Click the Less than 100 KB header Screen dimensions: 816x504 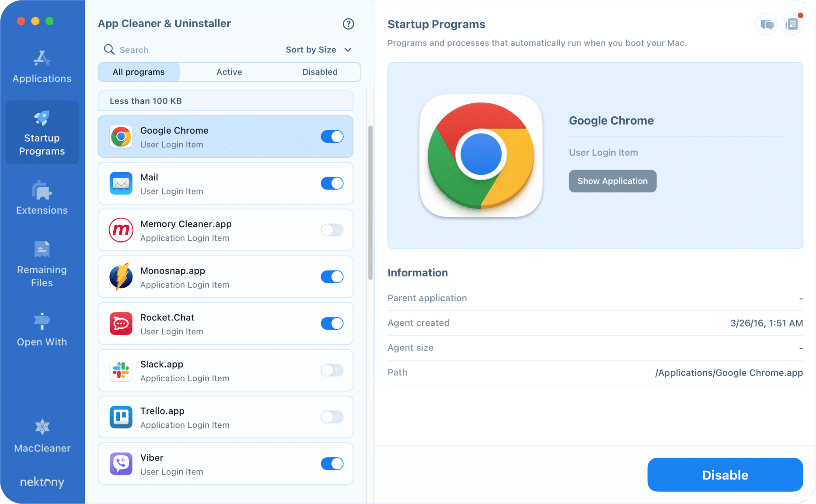coord(226,101)
